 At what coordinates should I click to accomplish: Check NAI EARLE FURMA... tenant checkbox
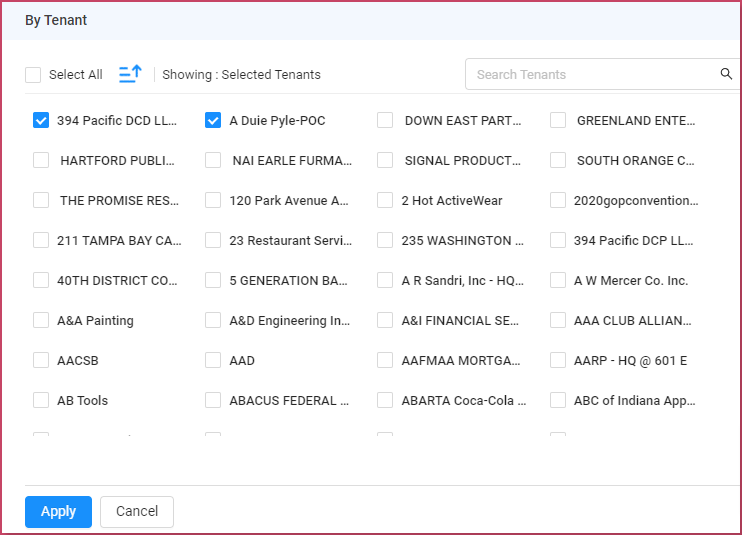[x=213, y=160]
